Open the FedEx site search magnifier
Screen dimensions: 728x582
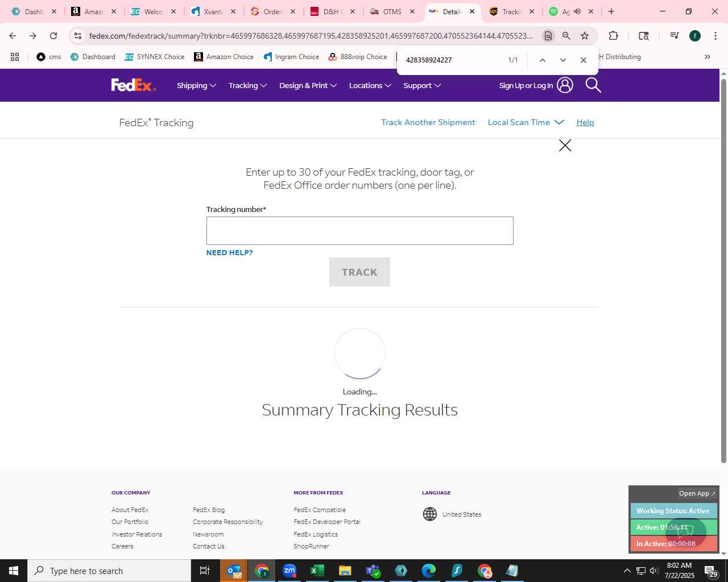[593, 85]
